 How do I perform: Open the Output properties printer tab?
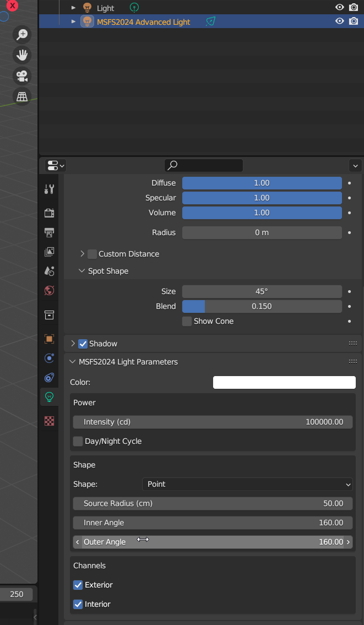[49, 232]
